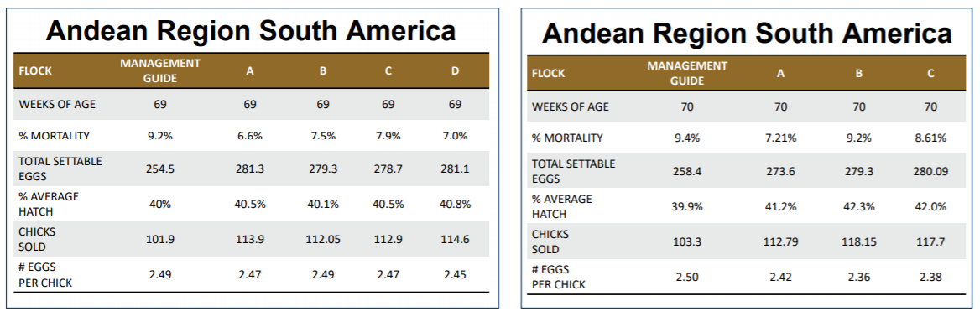
Task: Click the 103.3 management guide chicks value
Action: [687, 241]
